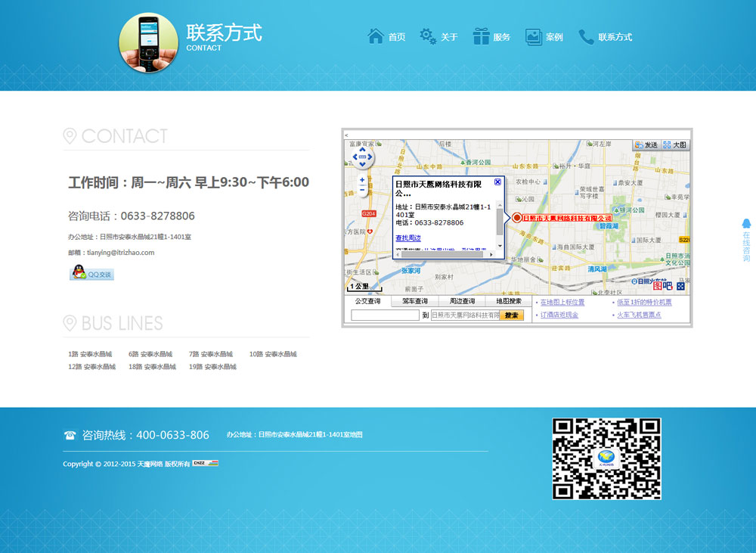This screenshot has height=553, width=756.
Task: Click 查找周边 link in map popup
Action: (408, 238)
